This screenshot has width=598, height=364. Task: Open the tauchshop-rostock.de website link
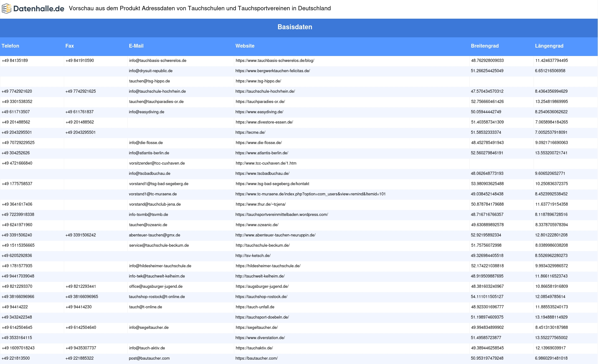[x=261, y=297]
